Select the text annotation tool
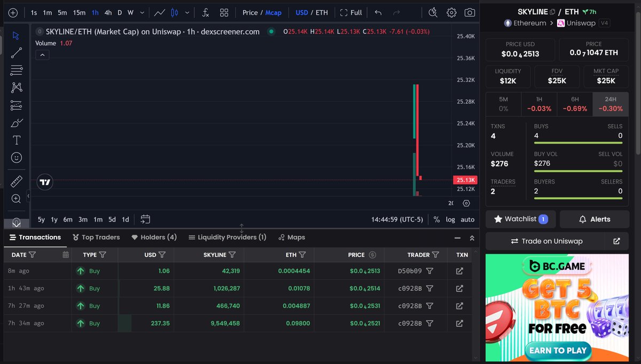641x364 pixels. [16, 140]
